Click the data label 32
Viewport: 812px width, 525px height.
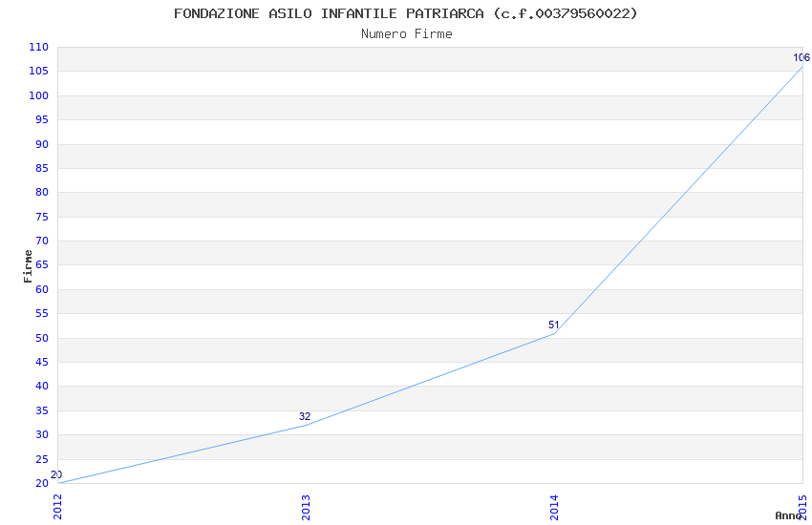(305, 416)
